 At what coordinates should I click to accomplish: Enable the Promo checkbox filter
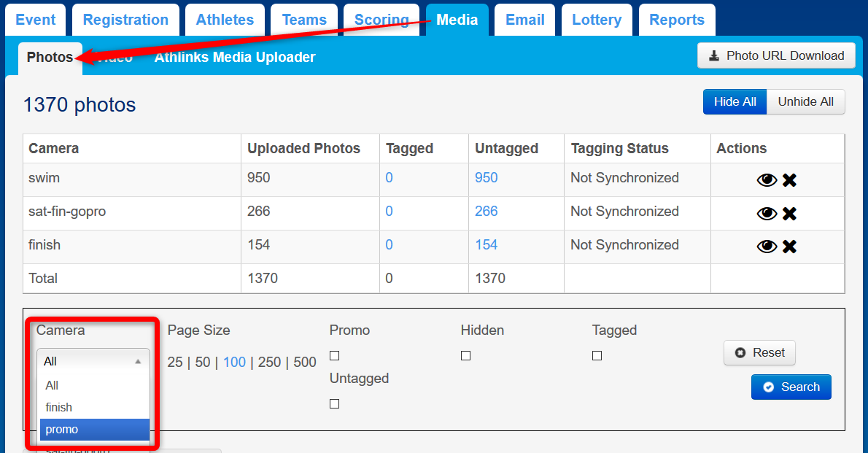[x=334, y=356]
